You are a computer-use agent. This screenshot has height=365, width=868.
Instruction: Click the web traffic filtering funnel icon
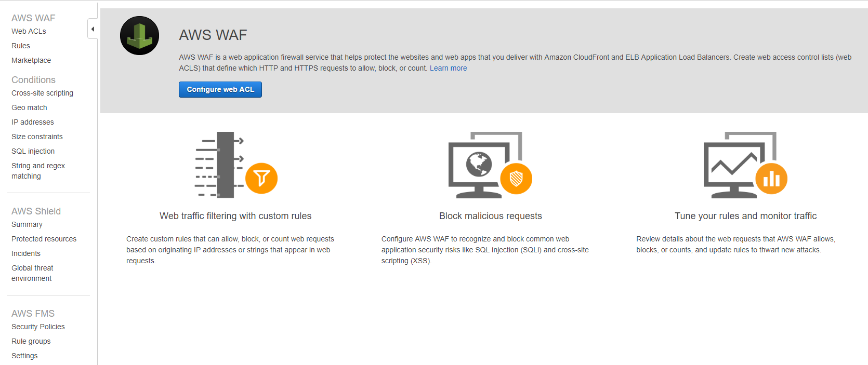tap(261, 178)
